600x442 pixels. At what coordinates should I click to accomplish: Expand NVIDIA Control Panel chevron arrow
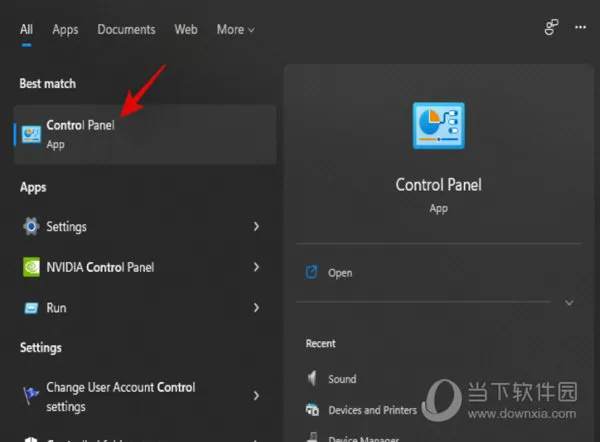click(256, 267)
